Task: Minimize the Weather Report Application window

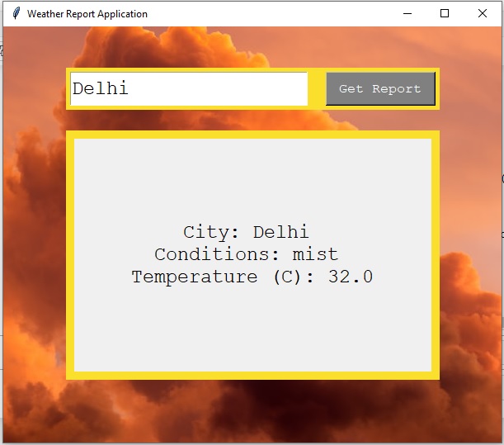Action: (x=407, y=13)
